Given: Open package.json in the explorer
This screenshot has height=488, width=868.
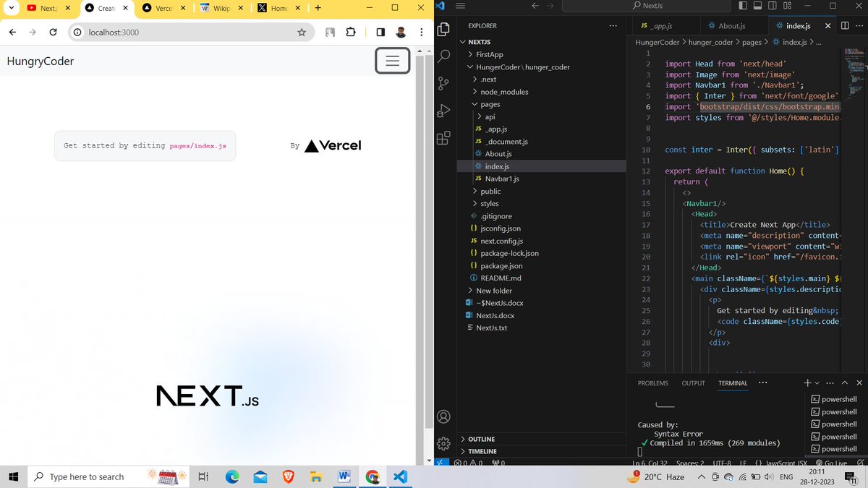Looking at the screenshot, I should coord(501,265).
